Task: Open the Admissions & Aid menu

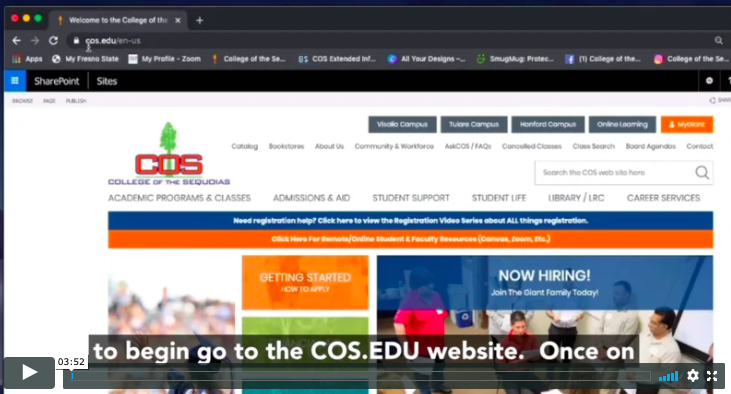Action: [x=311, y=198]
